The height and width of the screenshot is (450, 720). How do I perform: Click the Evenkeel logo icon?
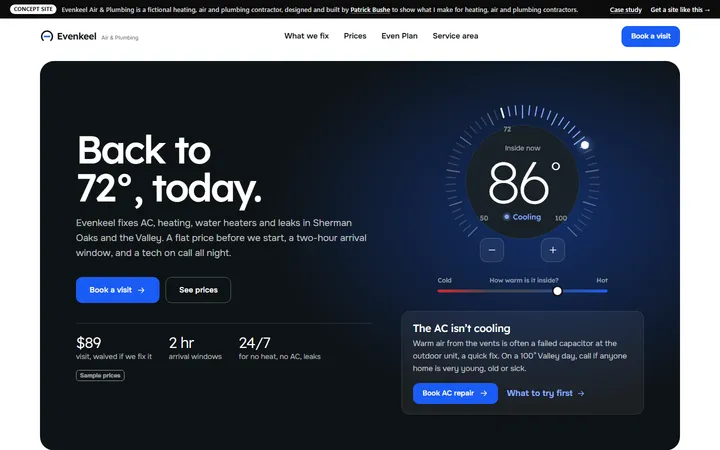point(46,36)
